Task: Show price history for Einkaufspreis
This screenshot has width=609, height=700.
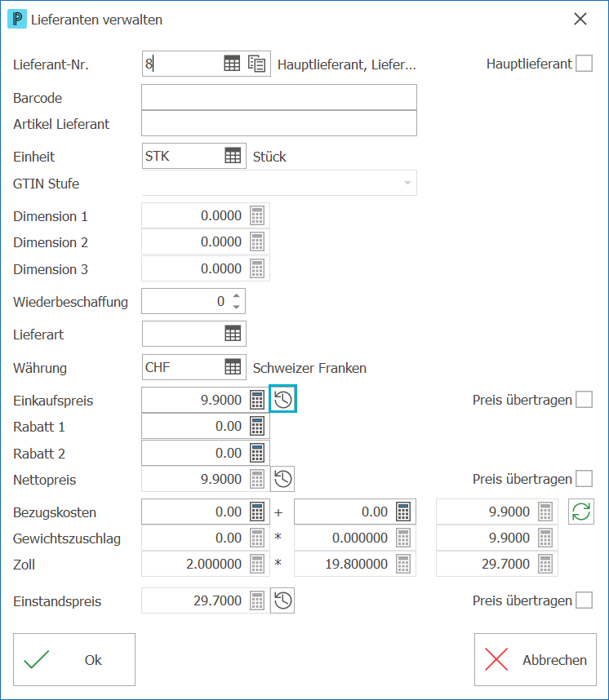Action: (282, 399)
